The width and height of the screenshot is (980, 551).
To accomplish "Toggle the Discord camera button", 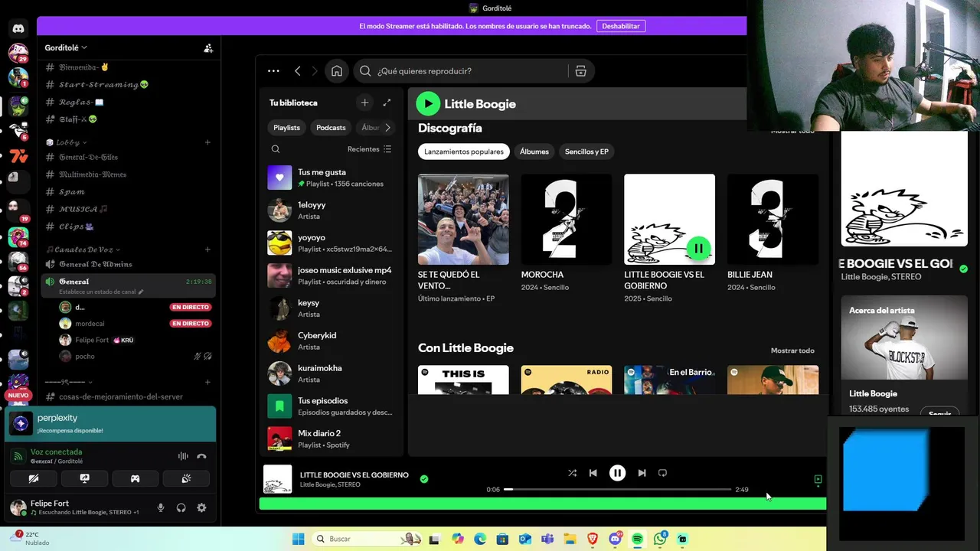I will [33, 478].
